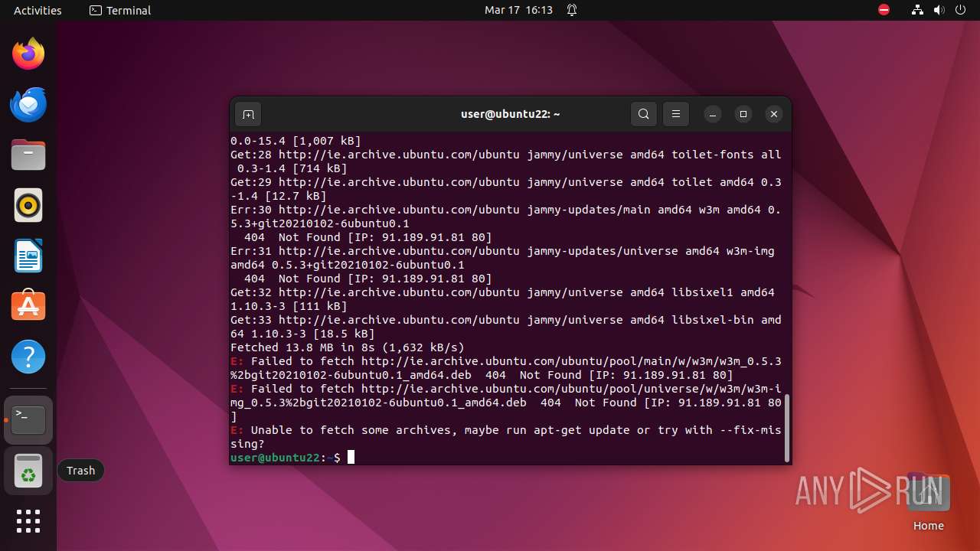Click the user@ubuntu22 prompt line
The image size is (980, 551).
coord(292,457)
